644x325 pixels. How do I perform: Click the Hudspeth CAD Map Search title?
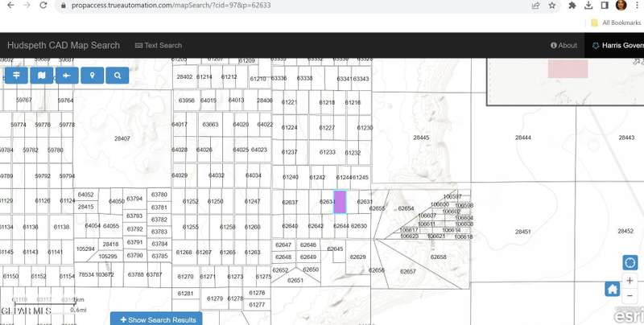pyautogui.click(x=64, y=45)
